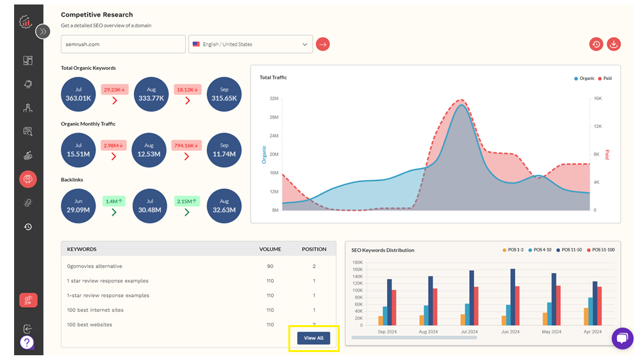The image size is (644, 361).
Task: Click the Aug 333.77K keywords circle
Action: (151, 94)
